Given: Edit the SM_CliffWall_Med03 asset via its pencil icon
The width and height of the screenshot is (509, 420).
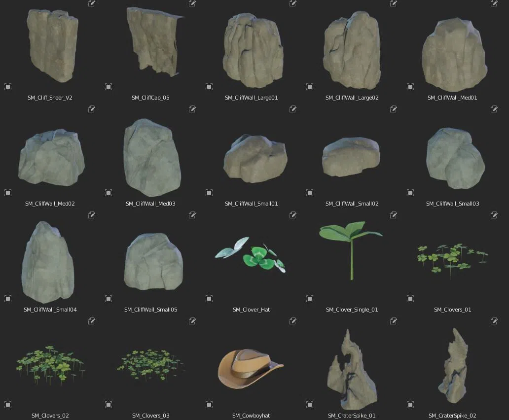Looking at the screenshot, I should tap(192, 109).
